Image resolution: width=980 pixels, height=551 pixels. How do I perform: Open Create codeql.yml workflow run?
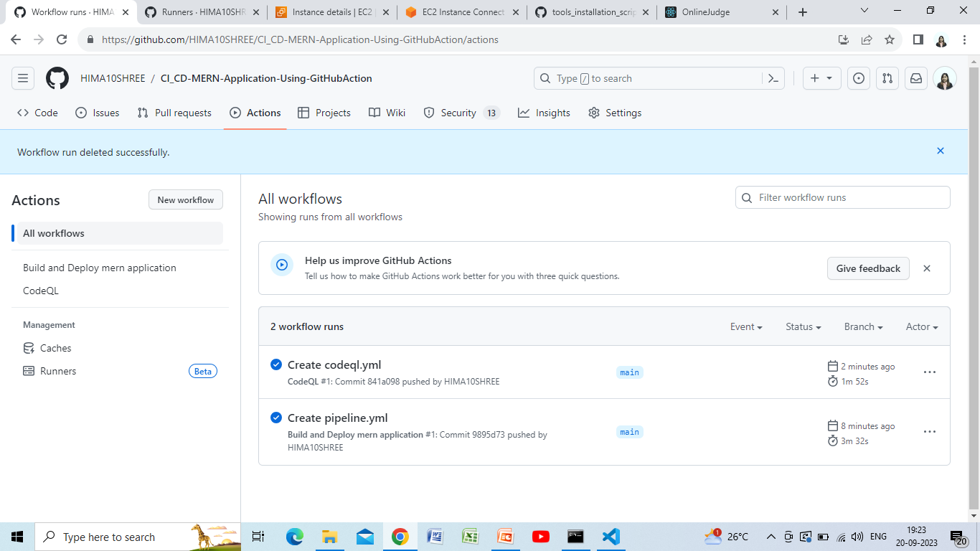click(334, 364)
